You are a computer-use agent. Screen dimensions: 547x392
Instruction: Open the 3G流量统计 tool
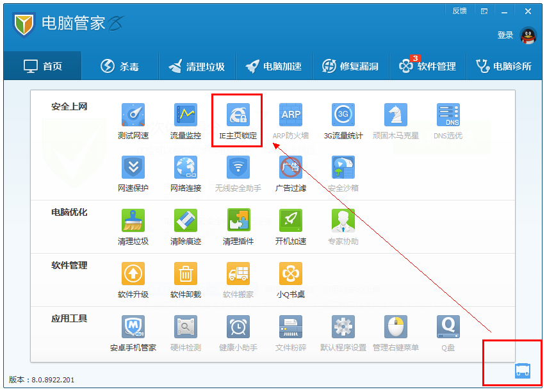click(x=343, y=121)
